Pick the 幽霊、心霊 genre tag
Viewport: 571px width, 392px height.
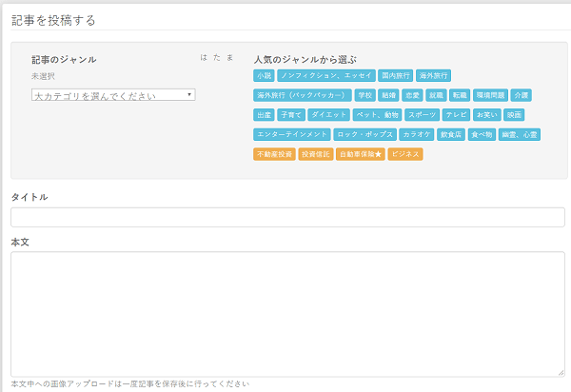pyautogui.click(x=520, y=135)
